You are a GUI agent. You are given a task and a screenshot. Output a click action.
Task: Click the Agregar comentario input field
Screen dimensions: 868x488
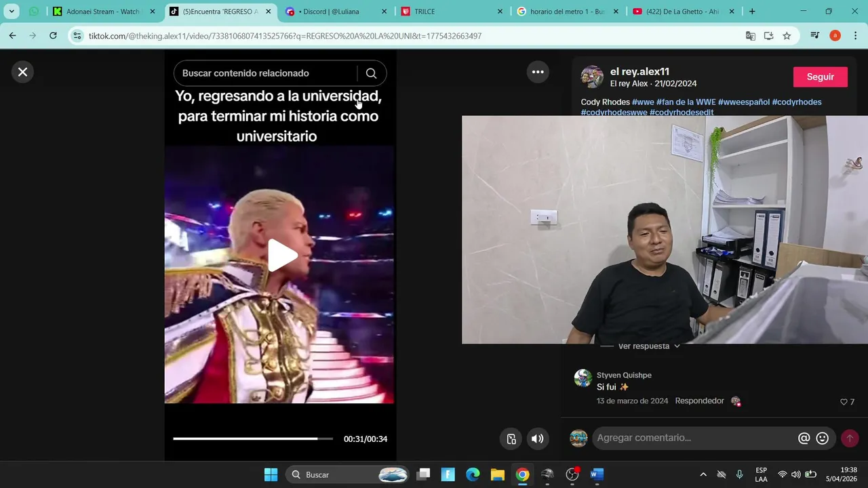click(692, 438)
